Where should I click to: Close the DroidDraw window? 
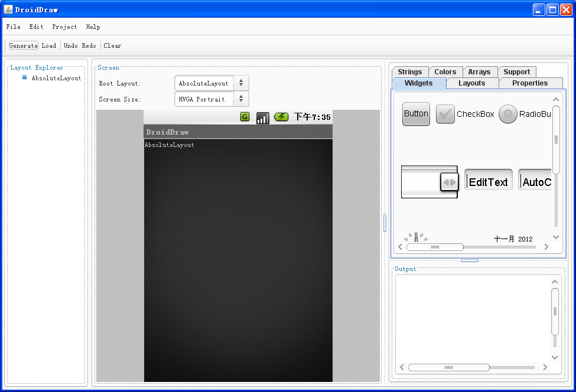pyautogui.click(x=566, y=9)
